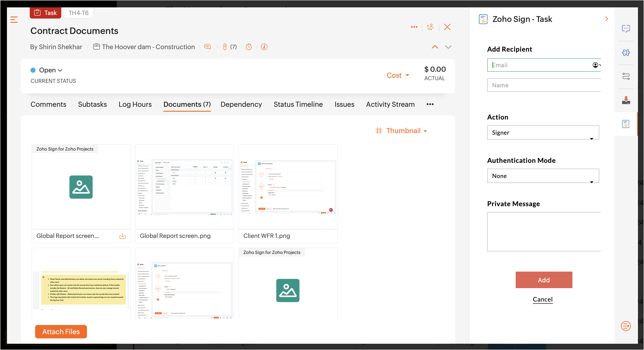
Task: Open the chat icon in right sidebar
Action: click(626, 29)
